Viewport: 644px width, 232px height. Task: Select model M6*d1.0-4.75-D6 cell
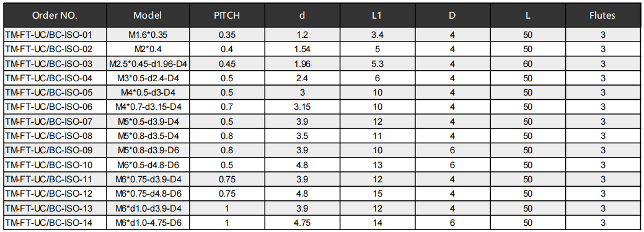tap(148, 223)
